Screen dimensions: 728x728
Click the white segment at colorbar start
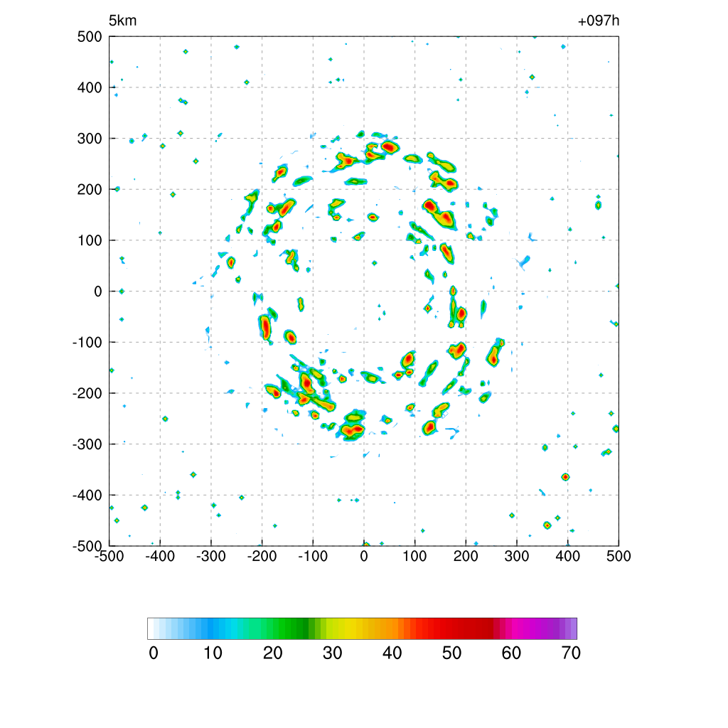pyautogui.click(x=151, y=628)
